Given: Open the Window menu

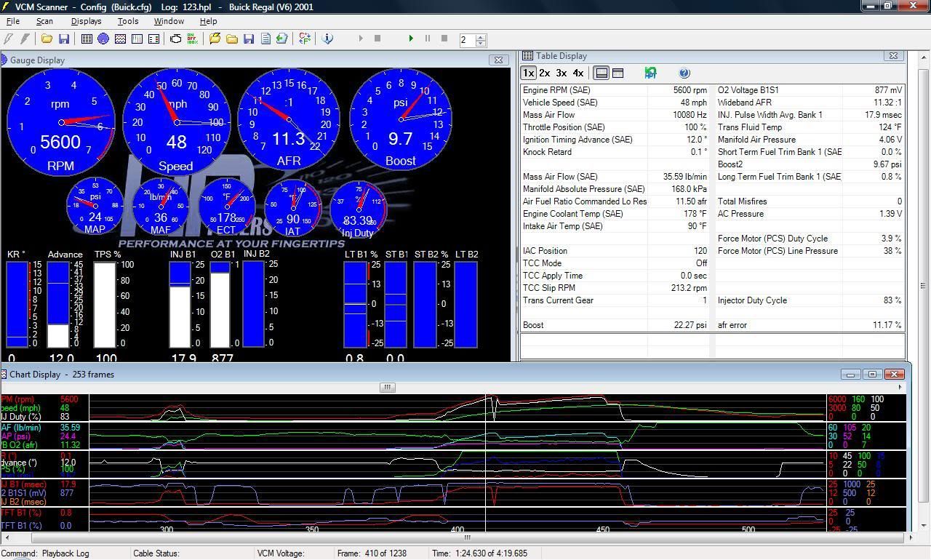Looking at the screenshot, I should coord(169,21).
